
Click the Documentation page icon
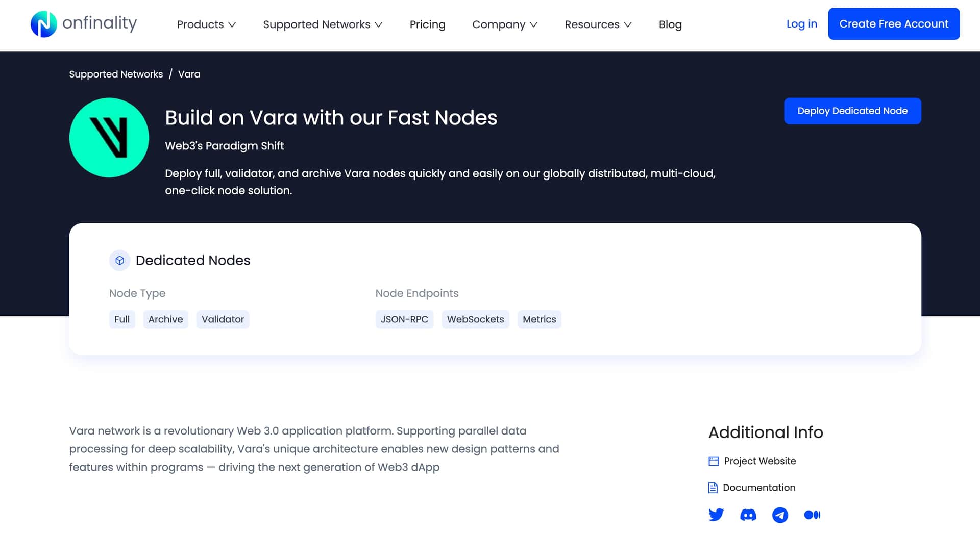(713, 488)
